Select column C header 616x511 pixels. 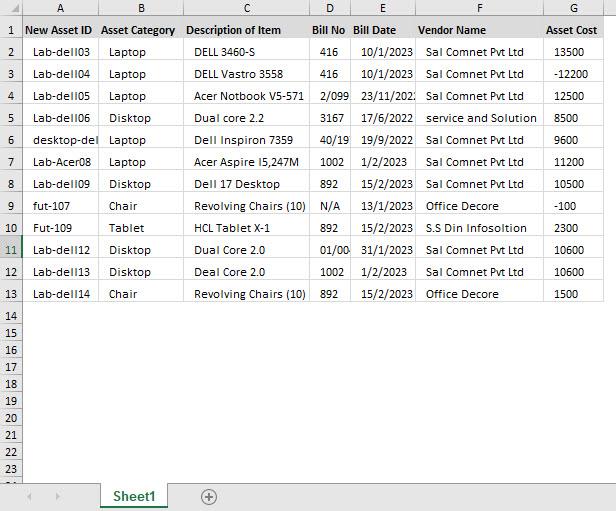coord(247,8)
